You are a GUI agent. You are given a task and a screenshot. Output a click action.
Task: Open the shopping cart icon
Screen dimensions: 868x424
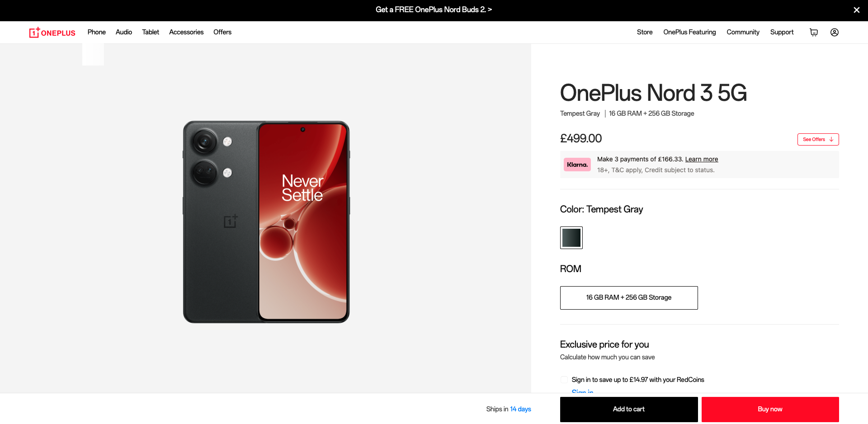point(814,32)
